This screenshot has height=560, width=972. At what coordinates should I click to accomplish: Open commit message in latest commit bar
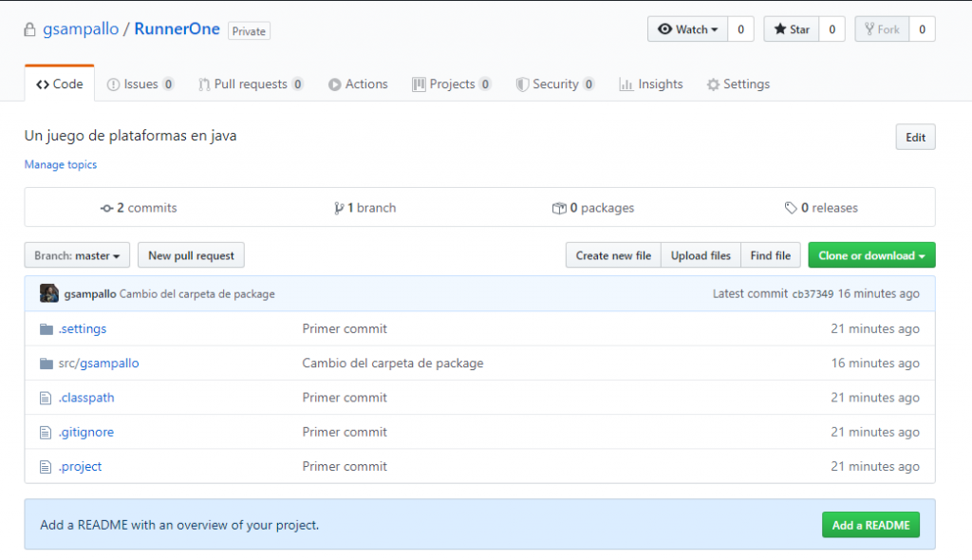pos(197,294)
